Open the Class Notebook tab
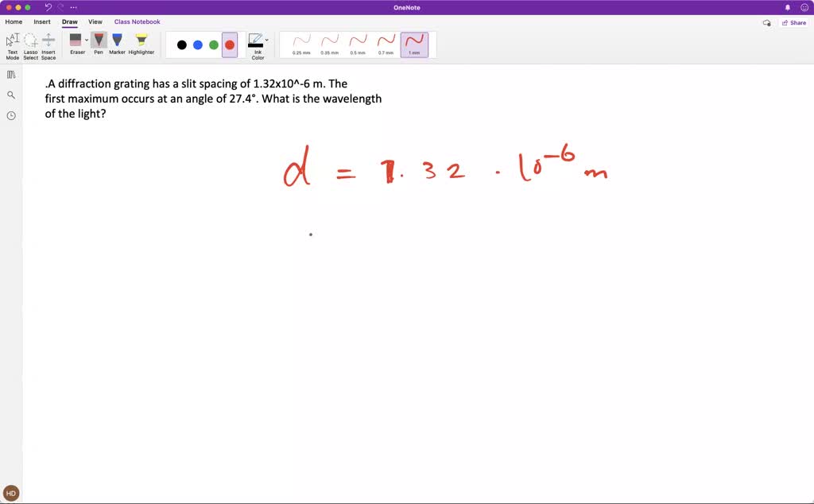The width and height of the screenshot is (814, 504). coord(137,22)
